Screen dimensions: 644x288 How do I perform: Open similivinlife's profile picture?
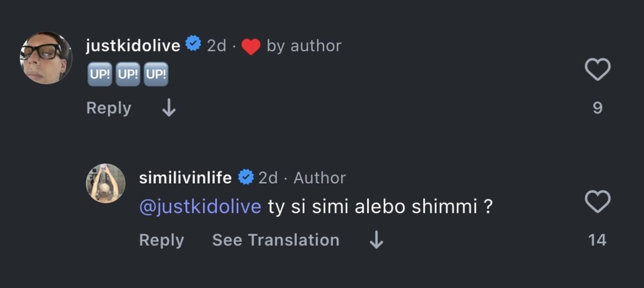coord(105,183)
